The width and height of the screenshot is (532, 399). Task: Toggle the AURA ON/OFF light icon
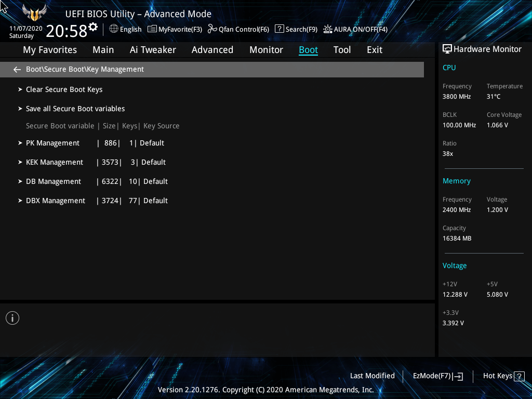327,29
